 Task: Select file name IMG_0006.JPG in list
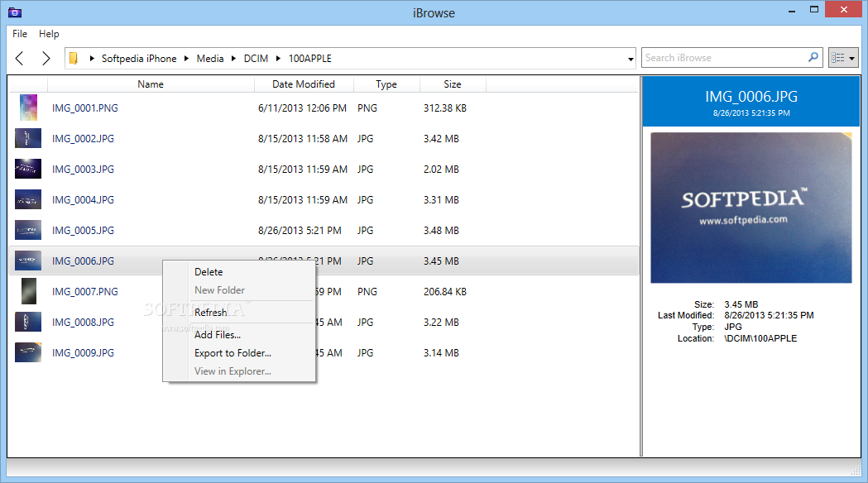click(x=83, y=261)
